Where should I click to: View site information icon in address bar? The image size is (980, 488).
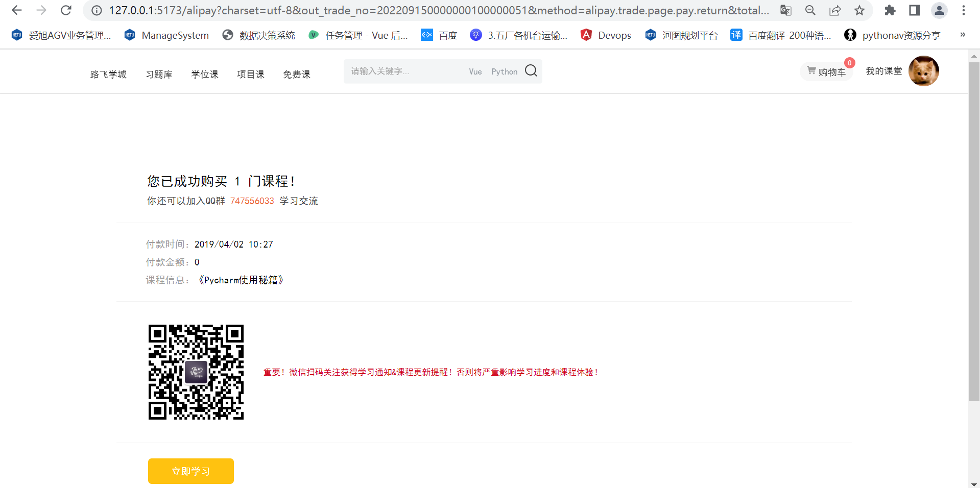pos(97,10)
